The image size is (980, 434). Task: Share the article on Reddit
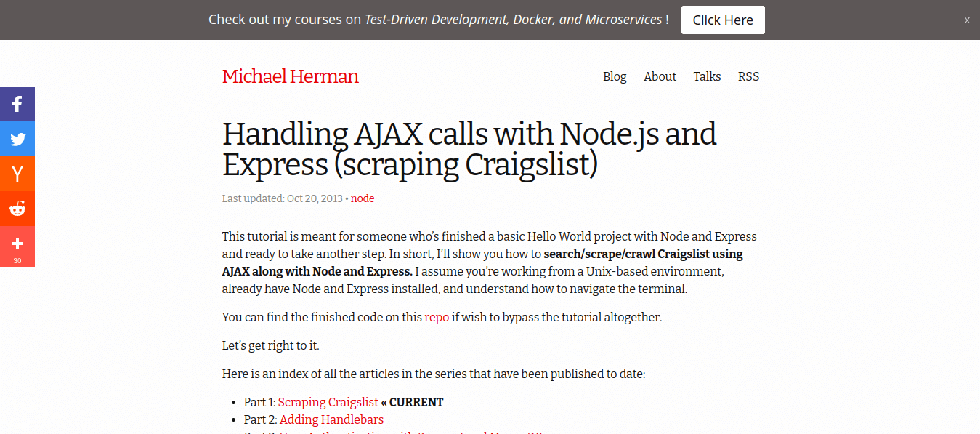pos(17,208)
